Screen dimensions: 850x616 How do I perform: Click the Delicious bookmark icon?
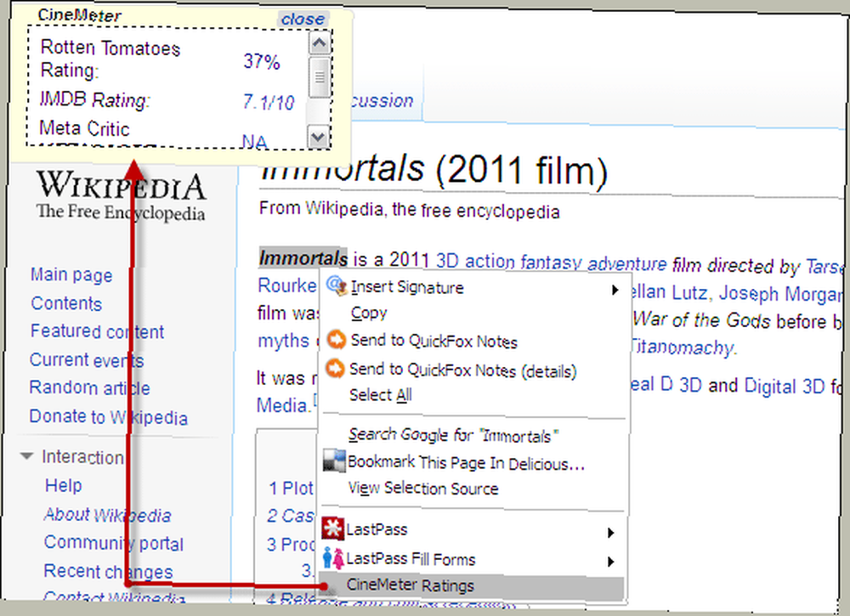pos(334,461)
